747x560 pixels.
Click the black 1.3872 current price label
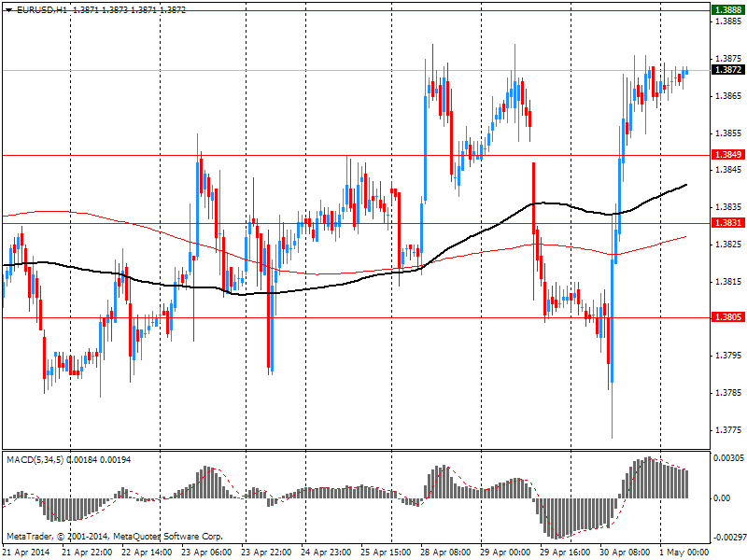[x=727, y=70]
